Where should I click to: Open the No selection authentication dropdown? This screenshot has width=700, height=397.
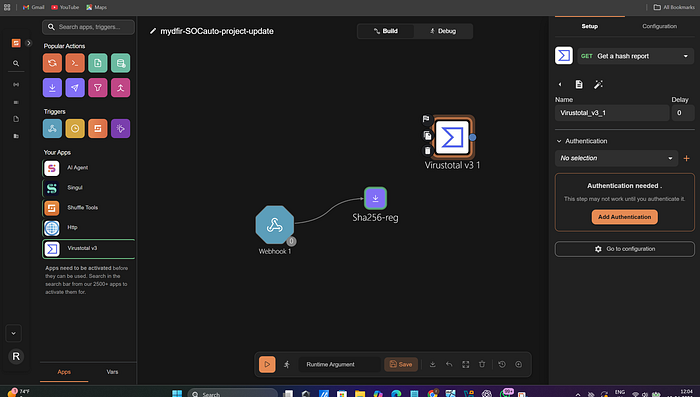click(x=617, y=158)
